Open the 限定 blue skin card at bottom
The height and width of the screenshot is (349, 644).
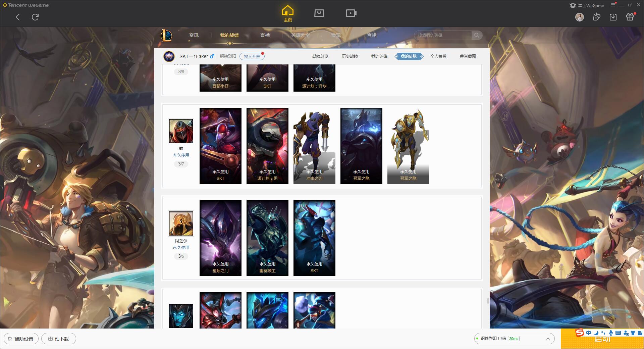click(267, 310)
